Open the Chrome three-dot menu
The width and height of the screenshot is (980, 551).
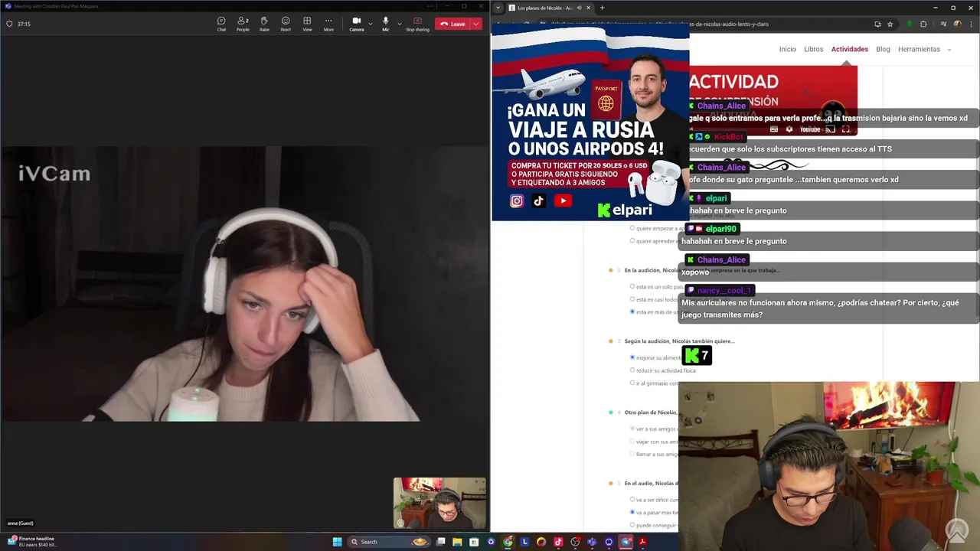coord(970,24)
